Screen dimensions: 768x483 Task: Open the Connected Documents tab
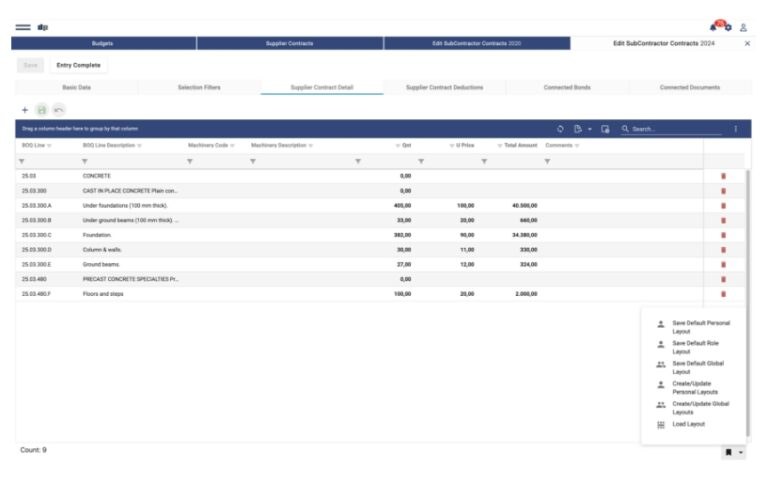[690, 87]
